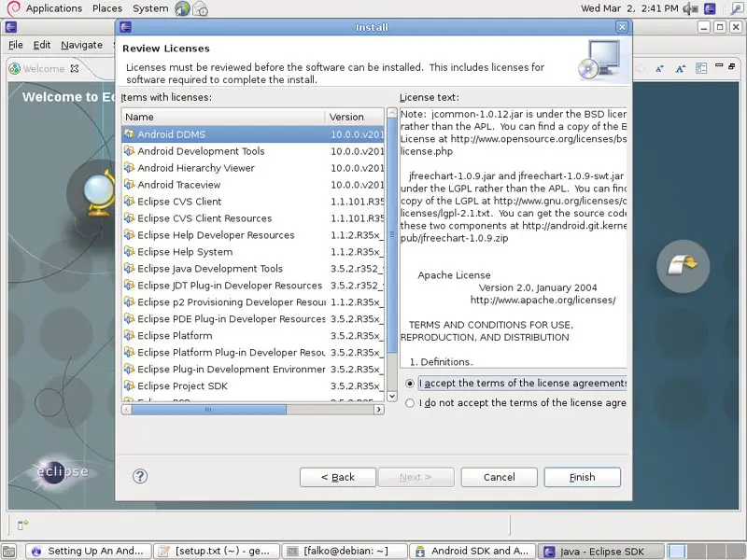Open Eclipse Navigate menu
This screenshot has height=560, width=747.
(x=82, y=45)
